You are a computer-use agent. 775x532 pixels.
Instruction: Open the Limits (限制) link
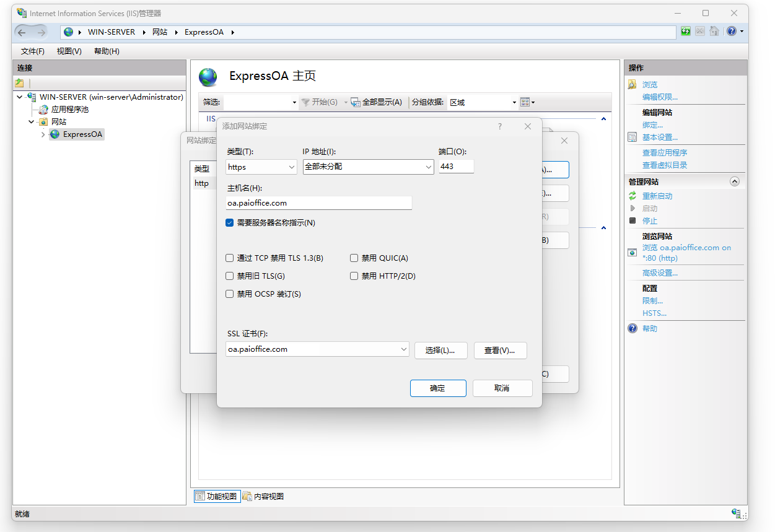click(652, 300)
